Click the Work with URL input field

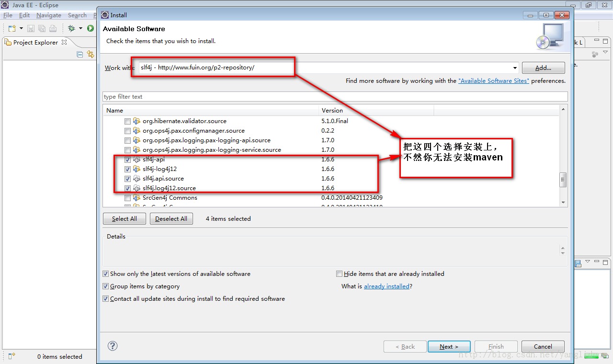[325, 68]
